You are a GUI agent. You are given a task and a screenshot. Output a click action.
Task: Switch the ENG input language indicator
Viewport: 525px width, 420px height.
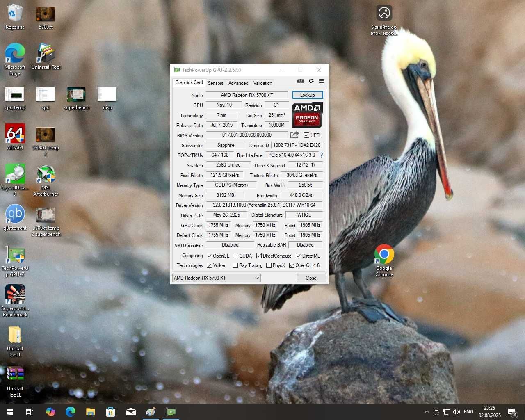(x=468, y=412)
